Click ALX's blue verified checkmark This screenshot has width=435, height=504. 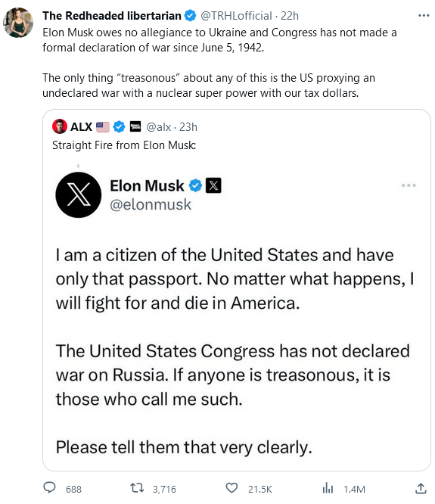point(120,126)
